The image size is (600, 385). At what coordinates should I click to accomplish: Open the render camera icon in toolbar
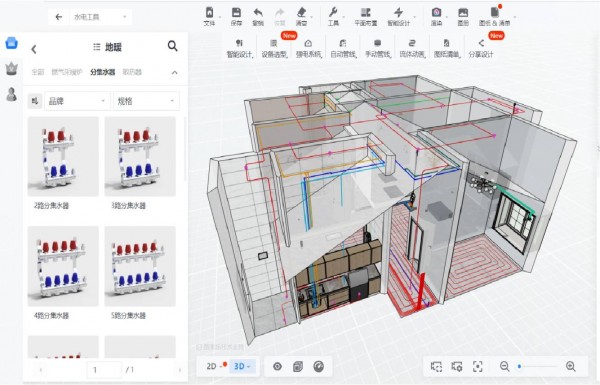pyautogui.click(x=437, y=16)
